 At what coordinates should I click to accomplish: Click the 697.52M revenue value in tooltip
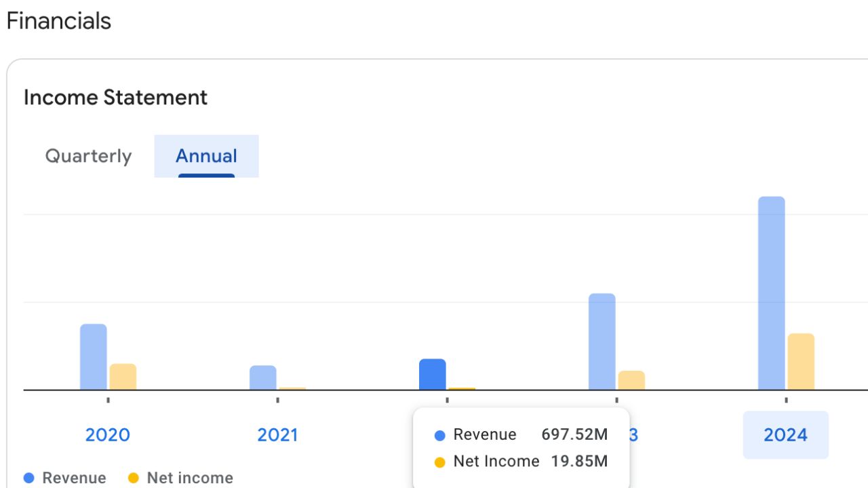574,434
